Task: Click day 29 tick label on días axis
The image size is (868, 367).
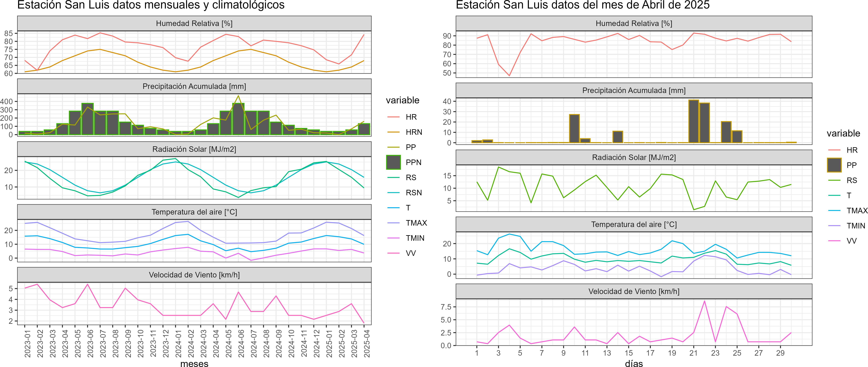Action: (780, 353)
